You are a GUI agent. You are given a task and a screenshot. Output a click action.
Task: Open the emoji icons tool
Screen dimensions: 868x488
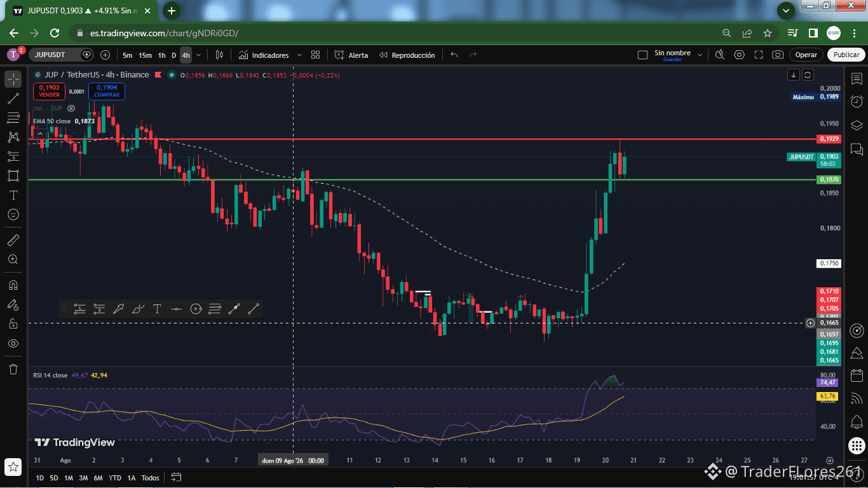click(13, 215)
